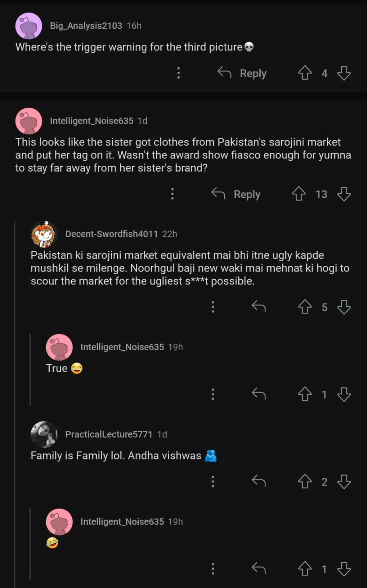Click Reply on Intelligent_Noise635's top comment
The image size is (367, 588).
click(x=236, y=194)
